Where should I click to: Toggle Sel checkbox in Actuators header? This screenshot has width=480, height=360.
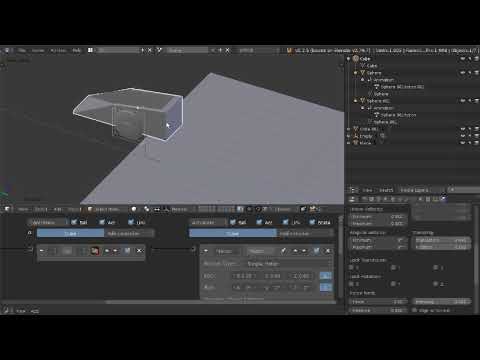point(233,222)
